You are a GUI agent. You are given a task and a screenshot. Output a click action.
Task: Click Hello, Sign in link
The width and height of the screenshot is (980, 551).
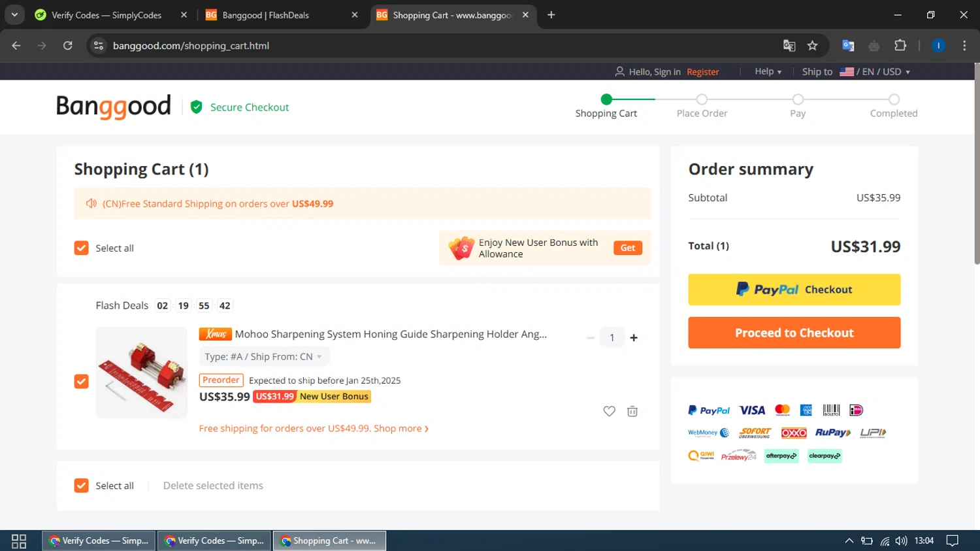[x=655, y=72]
